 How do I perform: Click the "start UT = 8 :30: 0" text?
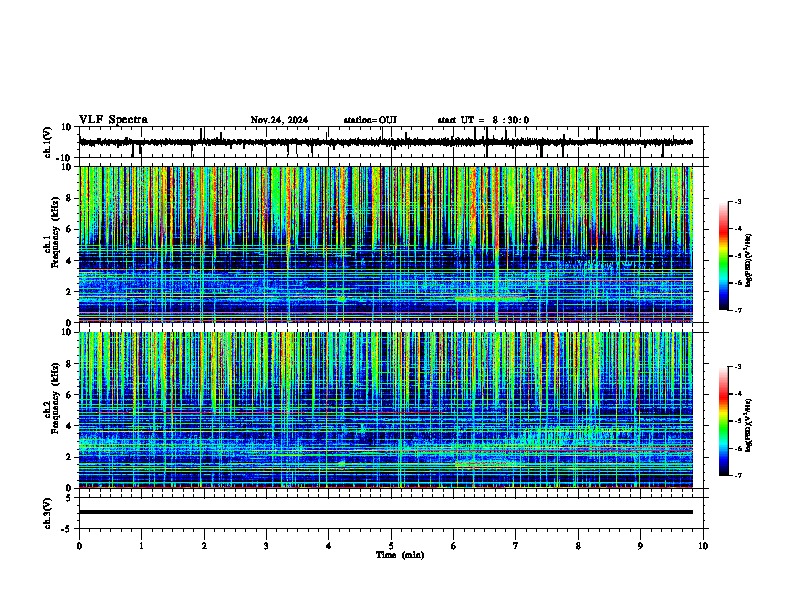483,120
